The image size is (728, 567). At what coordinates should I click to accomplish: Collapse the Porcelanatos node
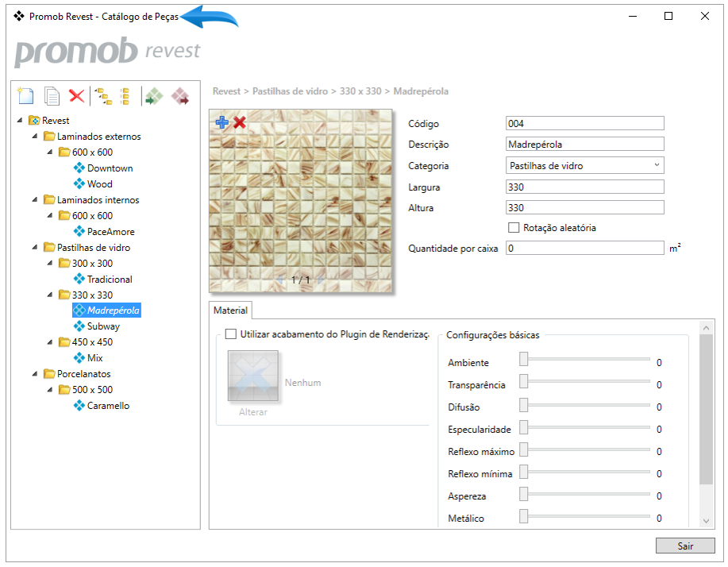coord(35,374)
